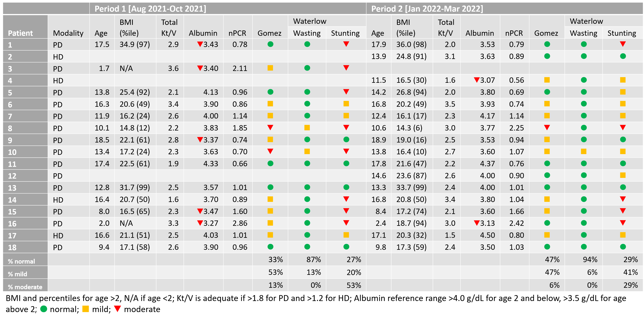
Task: Click the '% moderate' row label
Action: coord(25,287)
